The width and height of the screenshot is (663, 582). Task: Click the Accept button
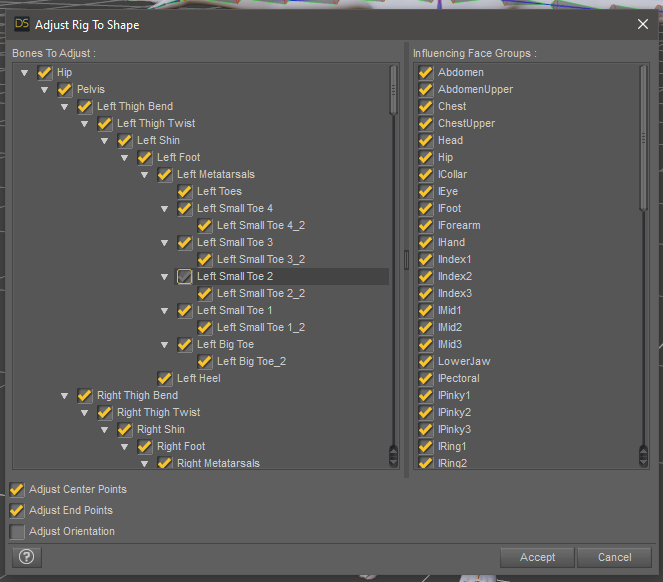click(x=537, y=557)
